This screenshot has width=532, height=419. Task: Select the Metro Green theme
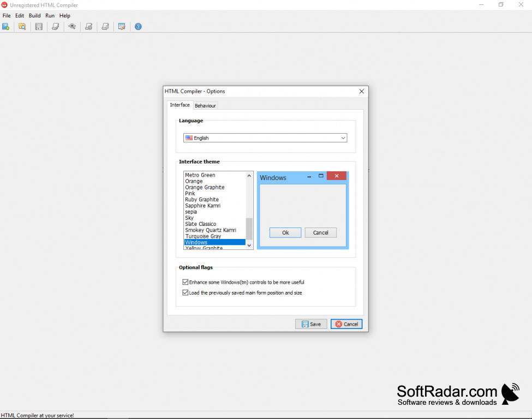coord(214,175)
